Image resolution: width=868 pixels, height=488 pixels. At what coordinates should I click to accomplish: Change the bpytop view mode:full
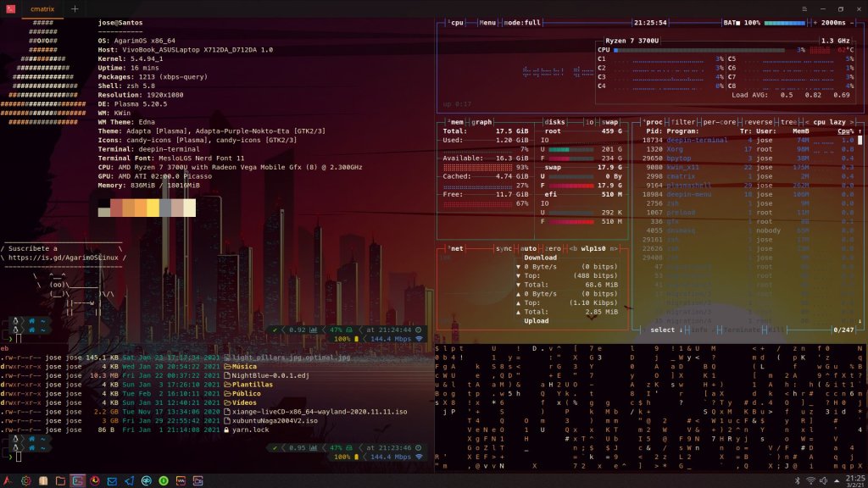point(521,23)
